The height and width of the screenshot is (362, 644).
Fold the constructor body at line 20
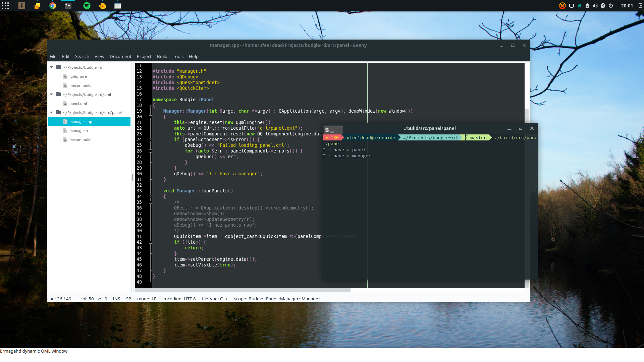150,117
